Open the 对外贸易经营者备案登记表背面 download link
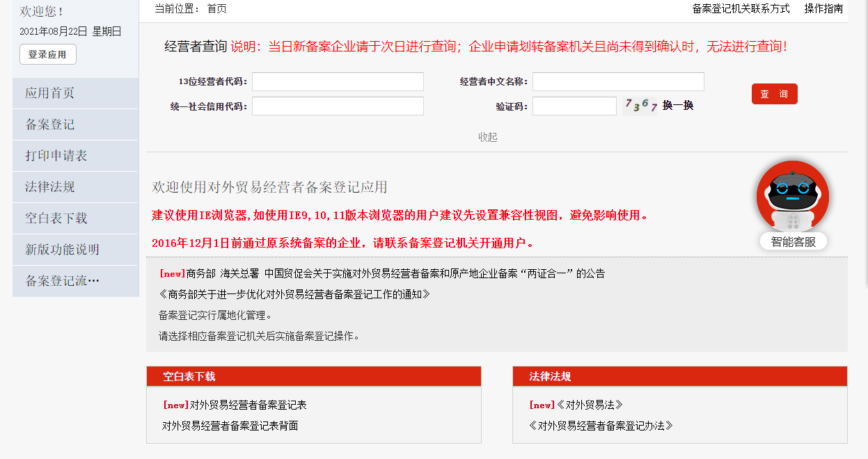 [x=230, y=426]
